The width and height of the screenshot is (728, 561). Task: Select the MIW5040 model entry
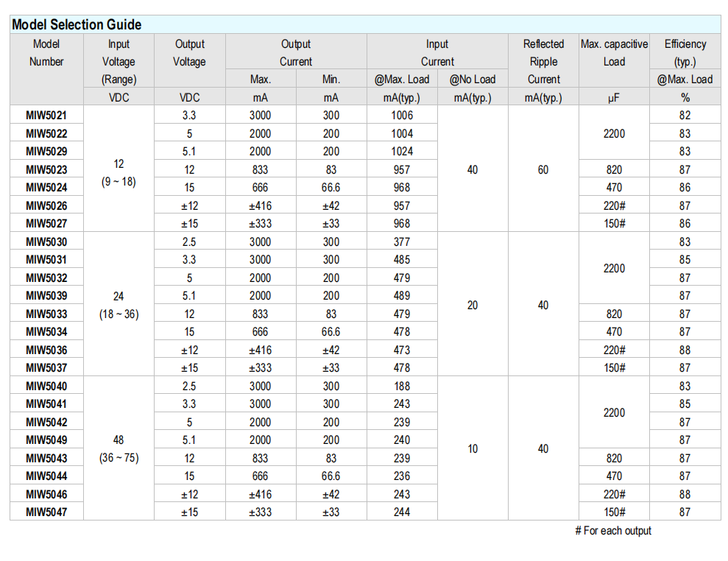pyautogui.click(x=46, y=386)
